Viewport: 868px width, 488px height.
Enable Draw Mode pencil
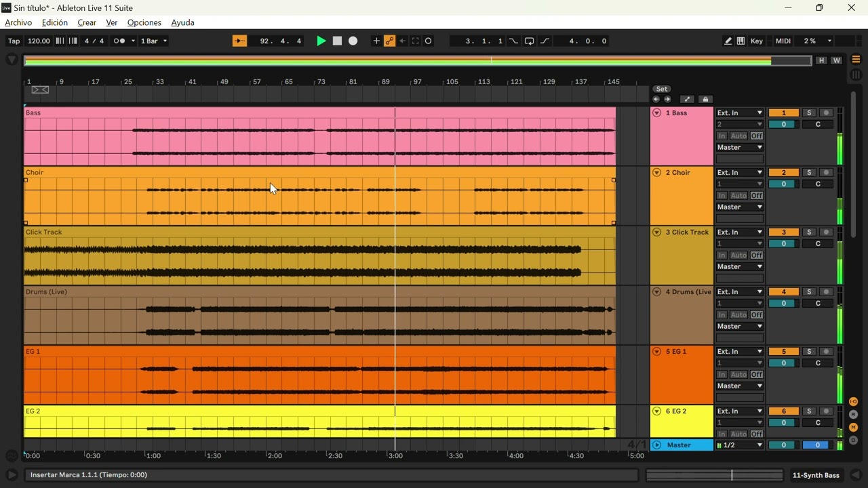pyautogui.click(x=728, y=41)
